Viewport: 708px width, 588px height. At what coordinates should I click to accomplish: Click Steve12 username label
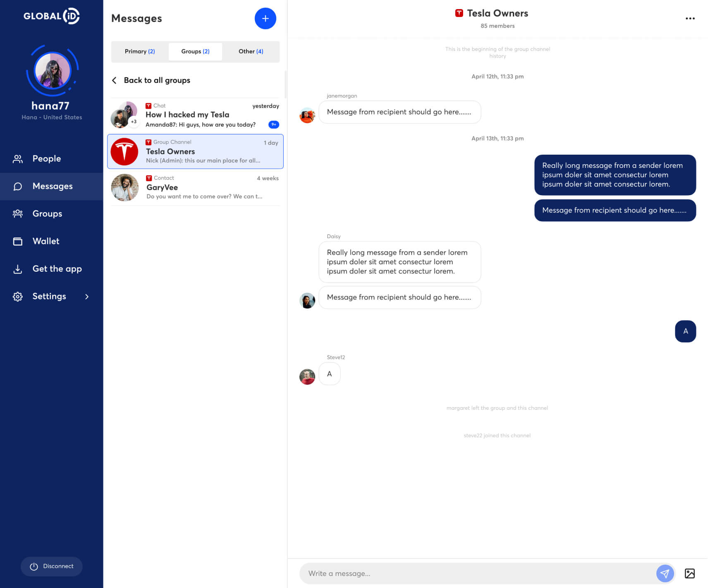coord(336,358)
